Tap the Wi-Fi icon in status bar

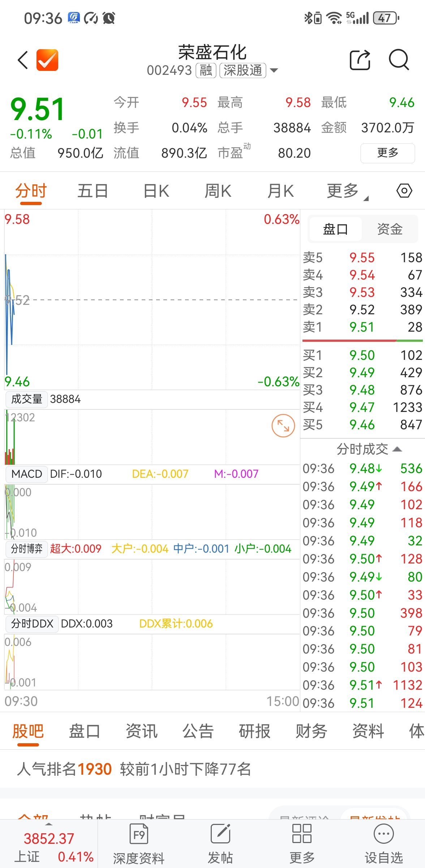tap(334, 18)
